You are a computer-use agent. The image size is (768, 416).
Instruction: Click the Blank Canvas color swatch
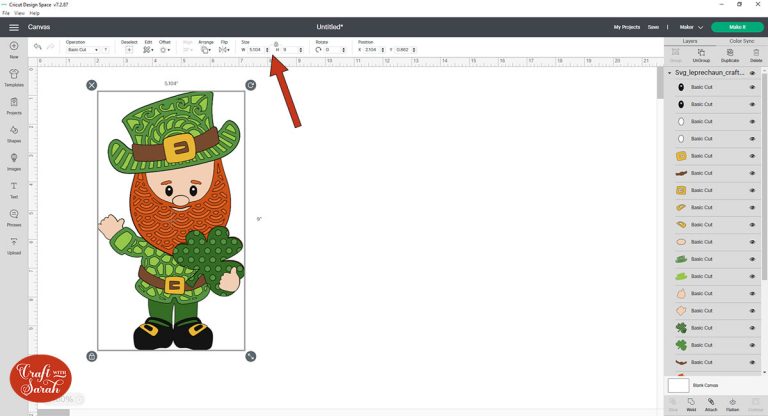[678, 385]
